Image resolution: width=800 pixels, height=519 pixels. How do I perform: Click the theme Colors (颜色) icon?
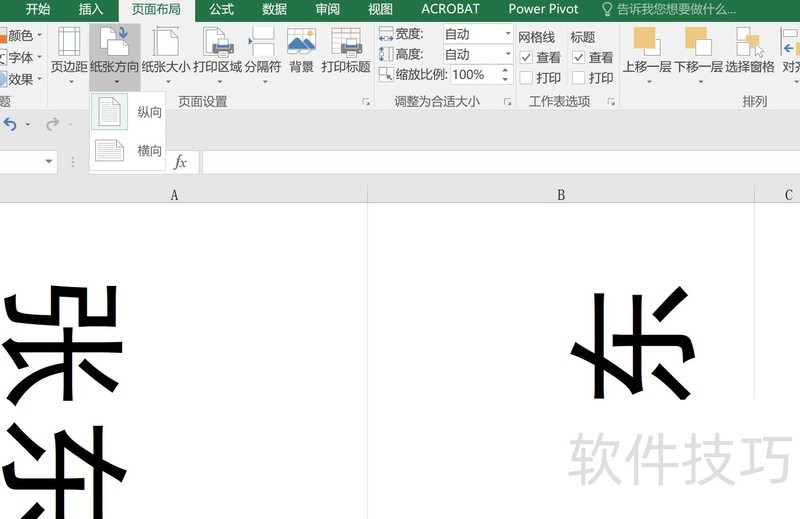(x=3, y=36)
